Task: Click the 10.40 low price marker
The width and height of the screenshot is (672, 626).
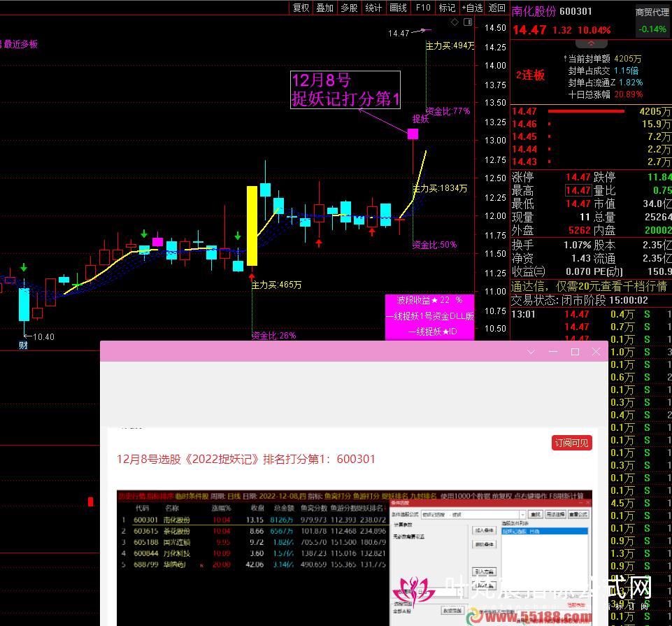Action: [x=44, y=337]
